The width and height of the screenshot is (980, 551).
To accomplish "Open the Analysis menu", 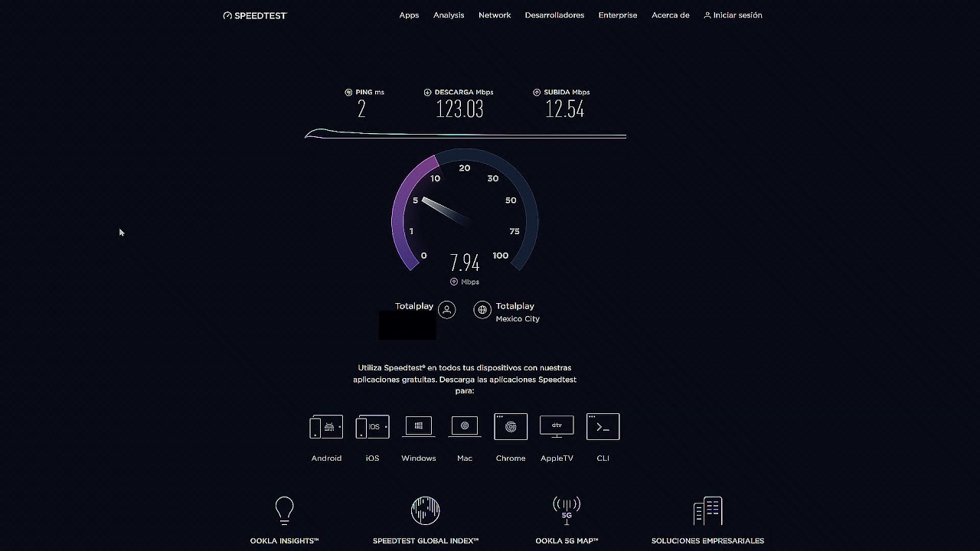I will pyautogui.click(x=449, y=15).
